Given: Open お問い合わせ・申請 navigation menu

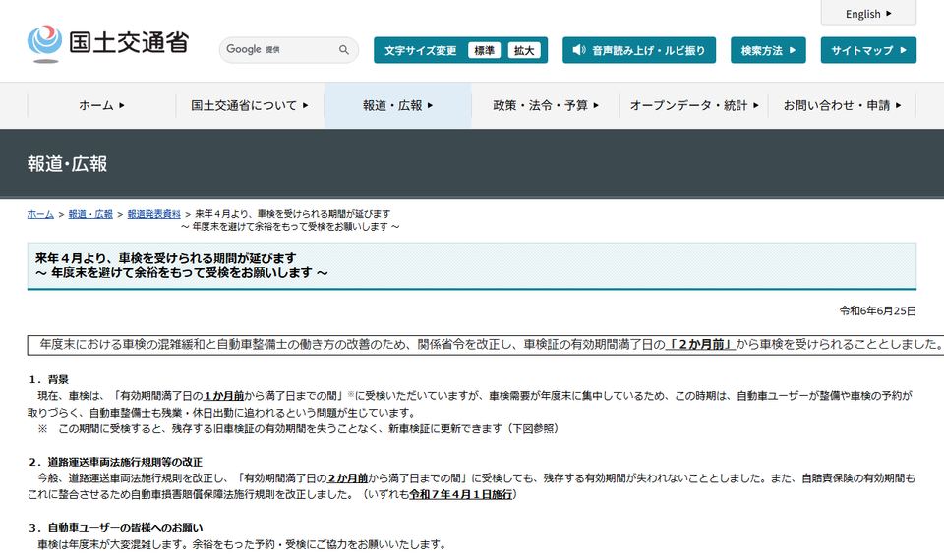Looking at the screenshot, I should pos(842,105).
